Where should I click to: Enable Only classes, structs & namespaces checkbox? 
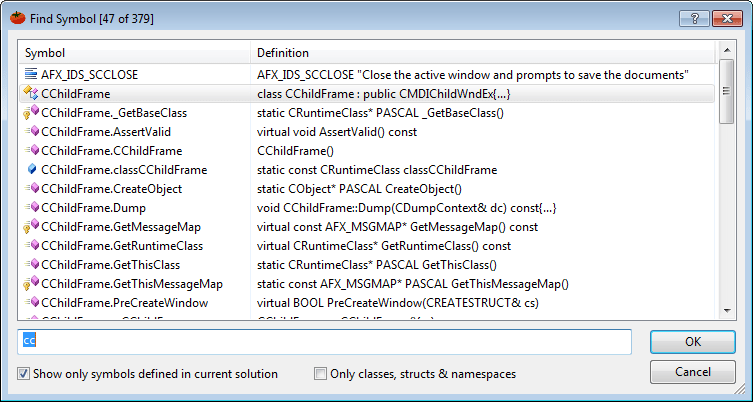(x=320, y=374)
